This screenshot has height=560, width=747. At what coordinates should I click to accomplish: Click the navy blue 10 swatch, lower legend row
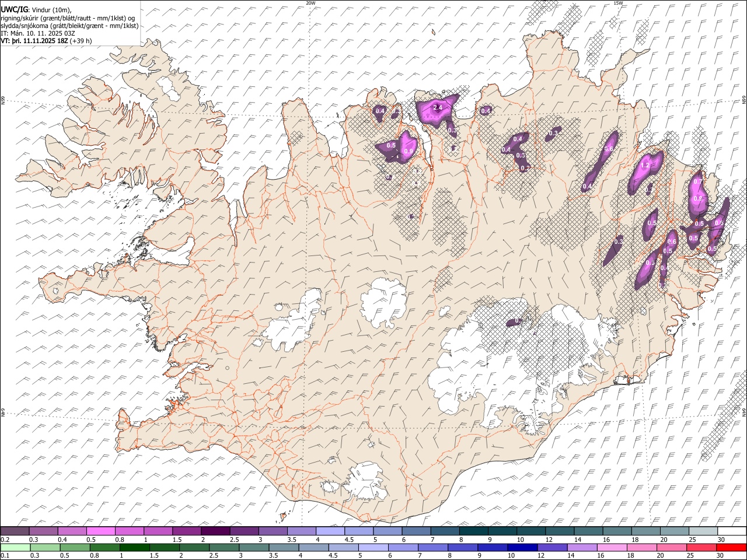[523, 547]
